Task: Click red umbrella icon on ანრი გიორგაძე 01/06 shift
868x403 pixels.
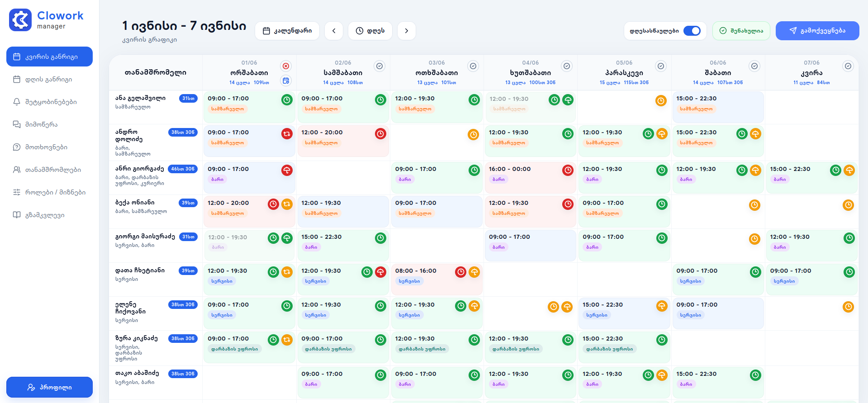Action: click(x=287, y=170)
